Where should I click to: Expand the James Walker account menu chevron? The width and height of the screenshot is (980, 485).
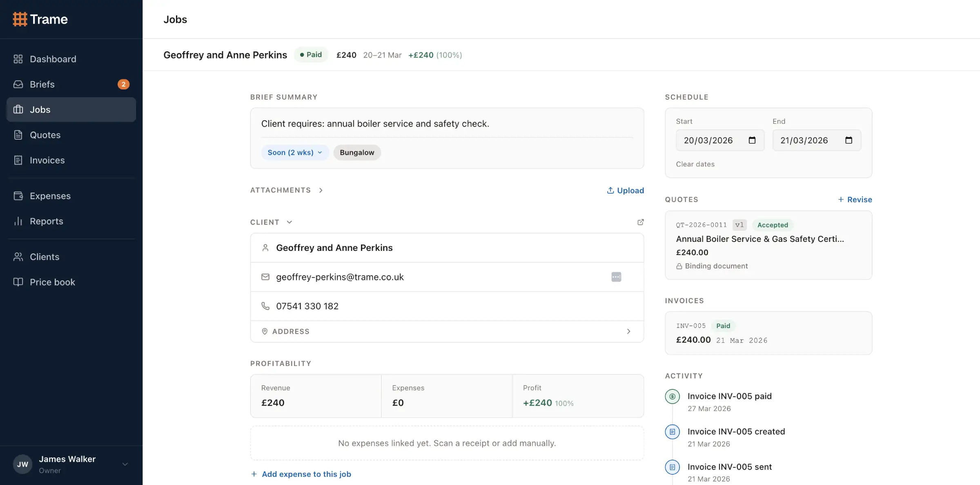tap(125, 464)
